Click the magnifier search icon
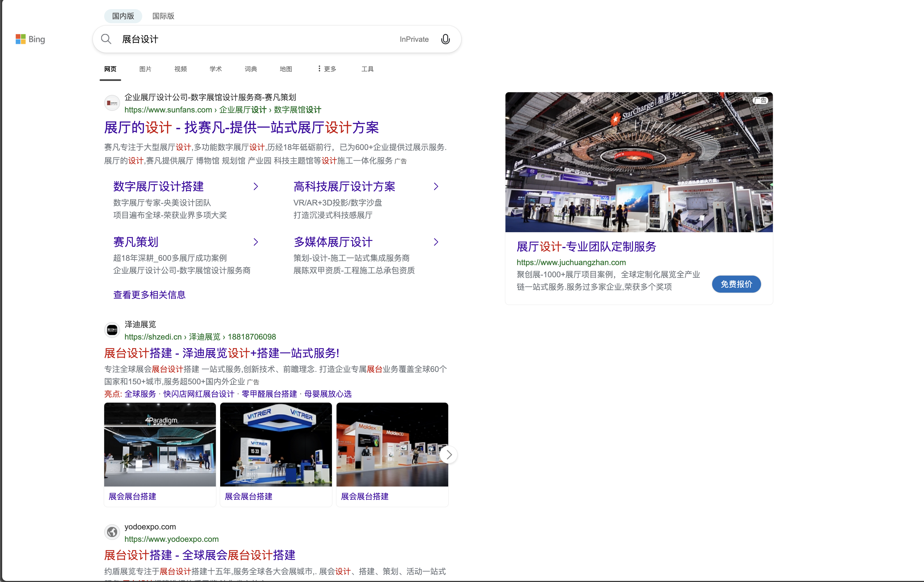The width and height of the screenshot is (924, 582). (x=106, y=39)
